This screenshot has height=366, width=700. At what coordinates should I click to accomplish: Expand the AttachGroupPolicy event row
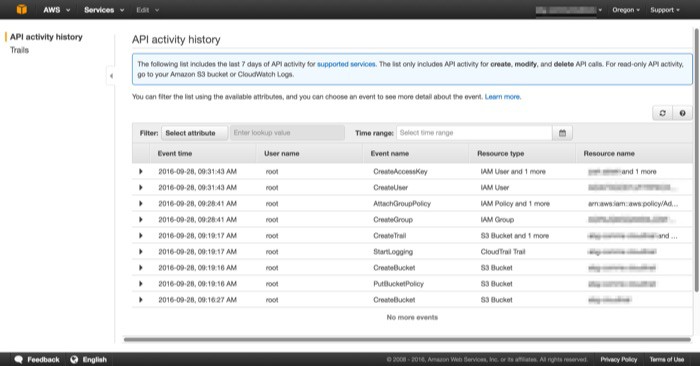(x=141, y=204)
